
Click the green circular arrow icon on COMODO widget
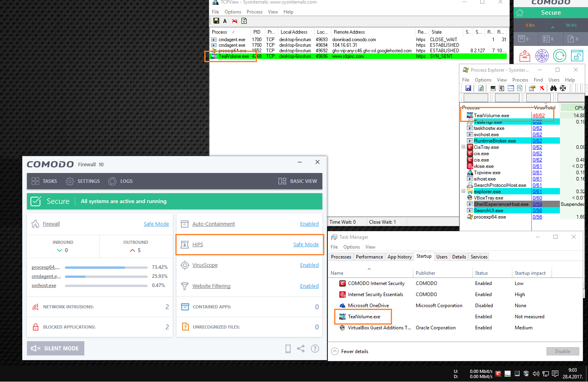pyautogui.click(x=559, y=56)
